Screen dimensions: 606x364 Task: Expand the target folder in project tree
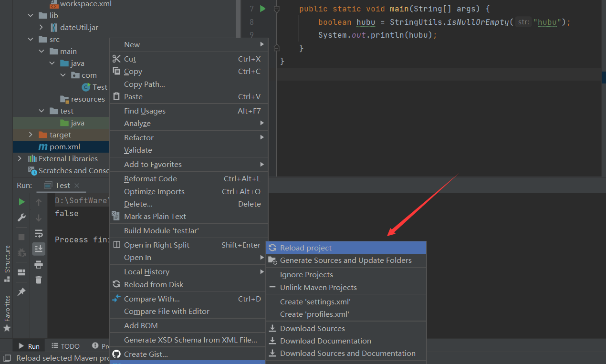31,135
